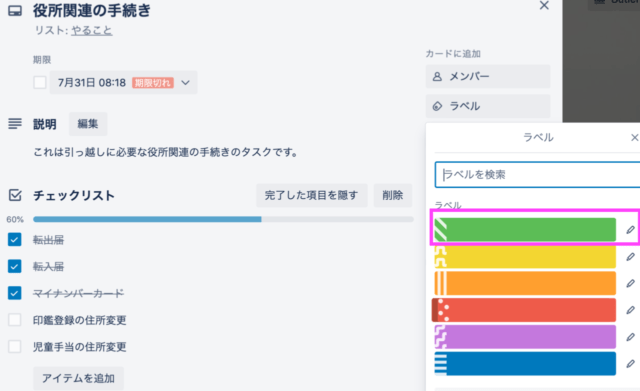Click the 削除 checklist button

click(x=393, y=196)
